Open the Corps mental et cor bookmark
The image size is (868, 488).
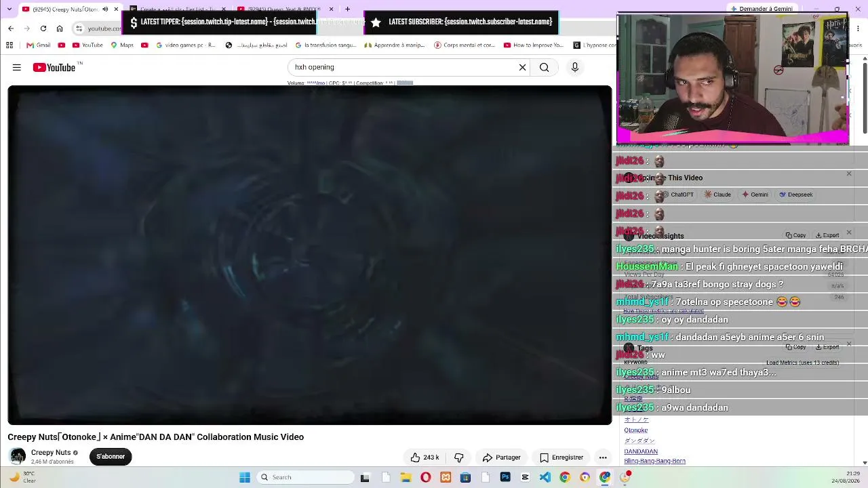[x=464, y=45]
